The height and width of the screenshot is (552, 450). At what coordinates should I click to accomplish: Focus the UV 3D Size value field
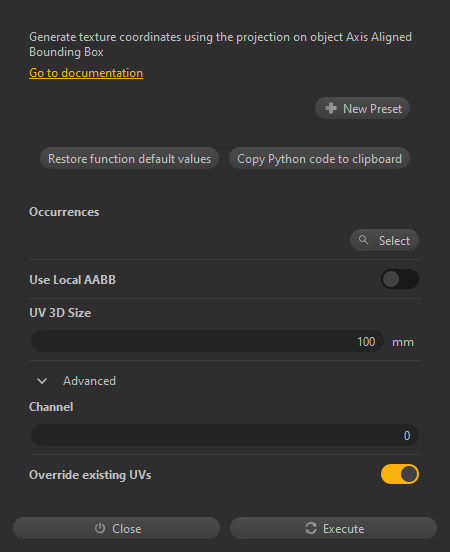coord(207,341)
